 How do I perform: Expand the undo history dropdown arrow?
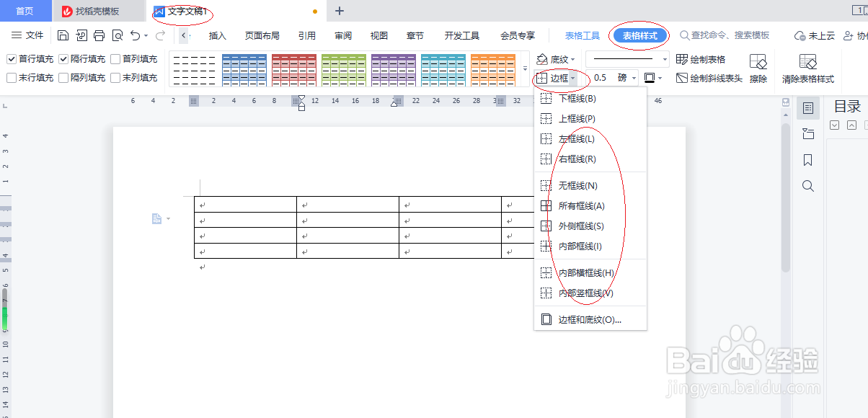pyautogui.click(x=145, y=35)
